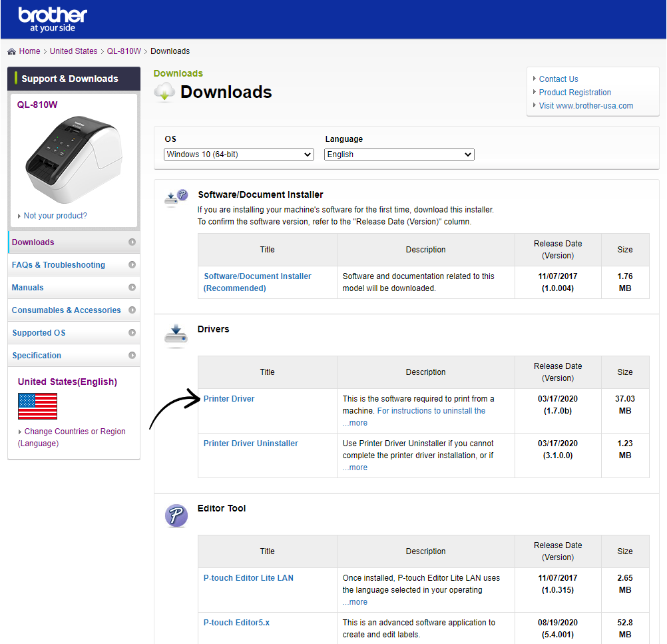
Task: Go to QL-810W breadcrumb link
Action: click(x=124, y=51)
